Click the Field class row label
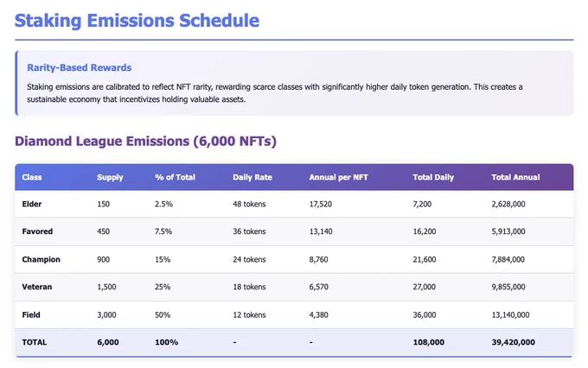The height and width of the screenshot is (368, 588). [x=31, y=314]
